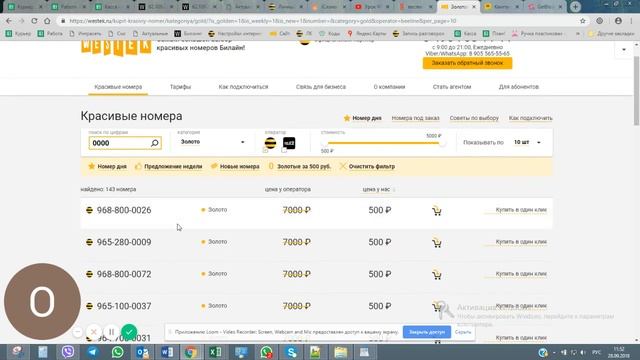Viewport: 640px width, 360px height.
Task: Select the number 965-100-0037
Action: (x=124, y=306)
